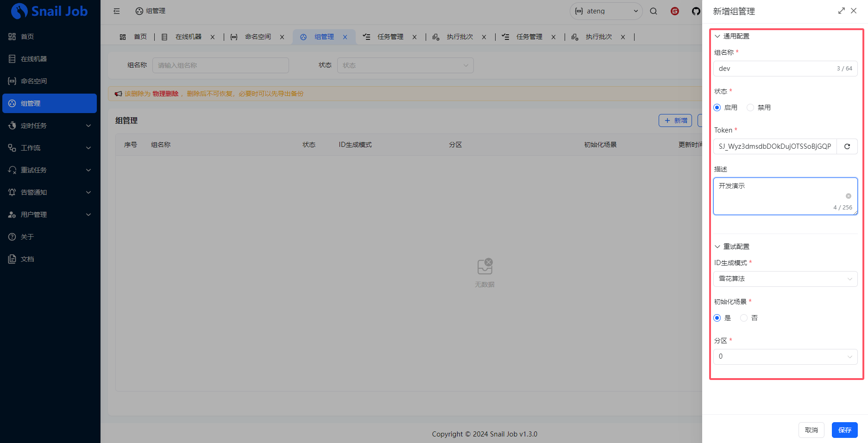Open the ID生成模式 dropdown
868x443 pixels.
pyautogui.click(x=785, y=279)
